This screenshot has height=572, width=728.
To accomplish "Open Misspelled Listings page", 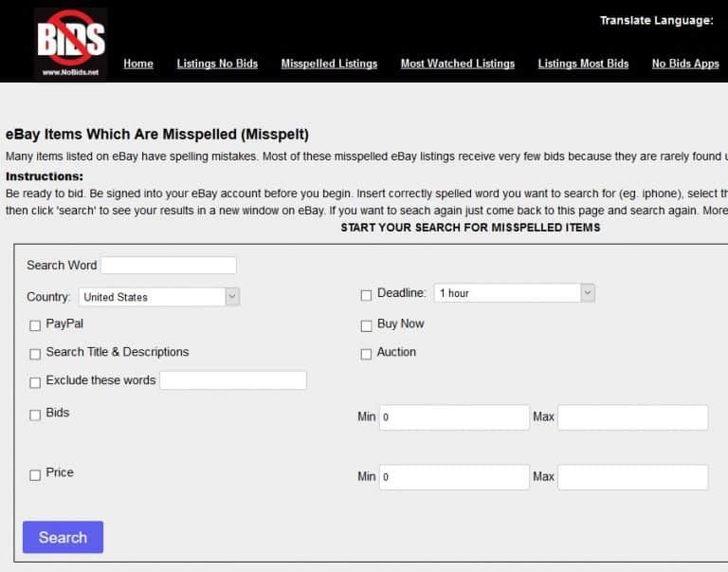I will tap(329, 64).
